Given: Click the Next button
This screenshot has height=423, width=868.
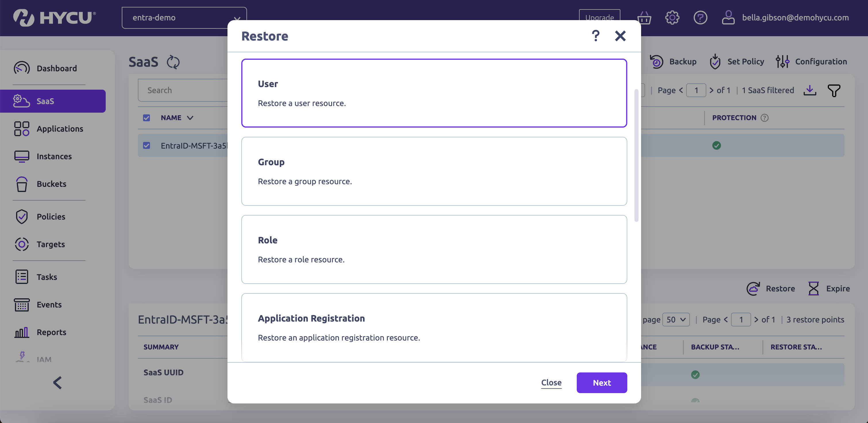Looking at the screenshot, I should click(601, 382).
